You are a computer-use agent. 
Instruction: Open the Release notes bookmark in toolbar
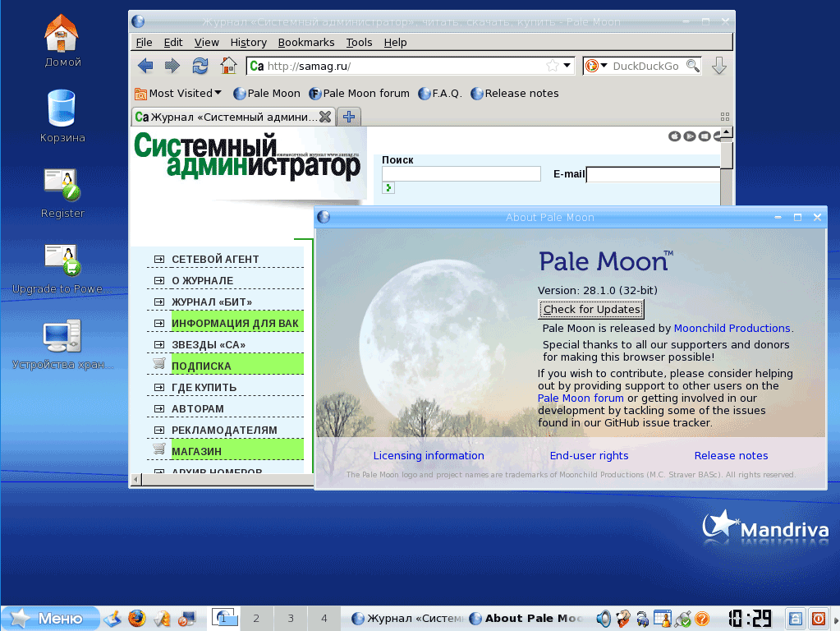click(514, 94)
